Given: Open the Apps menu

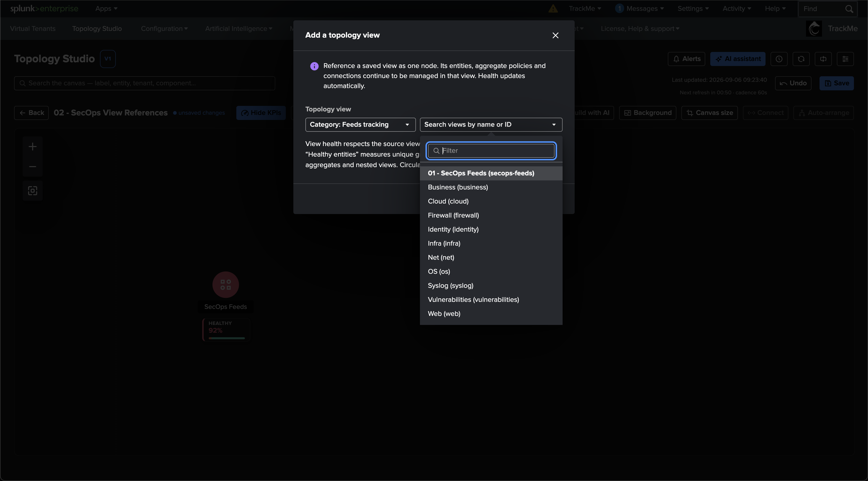Looking at the screenshot, I should (x=106, y=9).
